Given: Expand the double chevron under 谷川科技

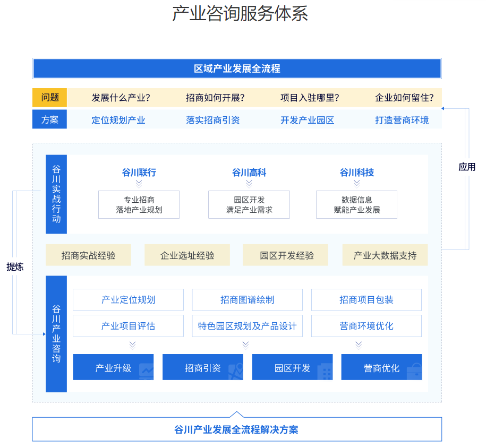Looking at the screenshot, I should 356,183.
